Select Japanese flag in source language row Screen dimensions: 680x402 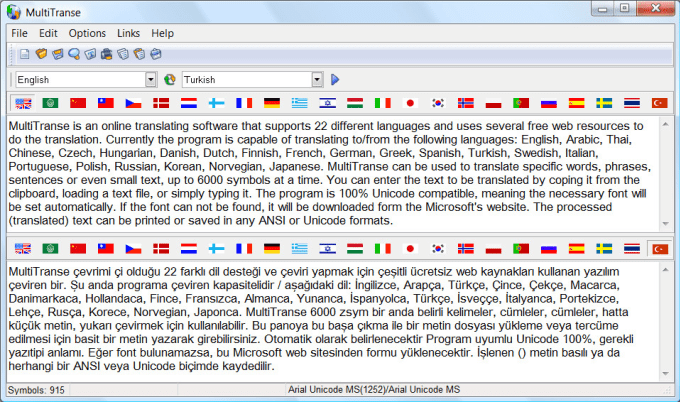tap(410, 103)
